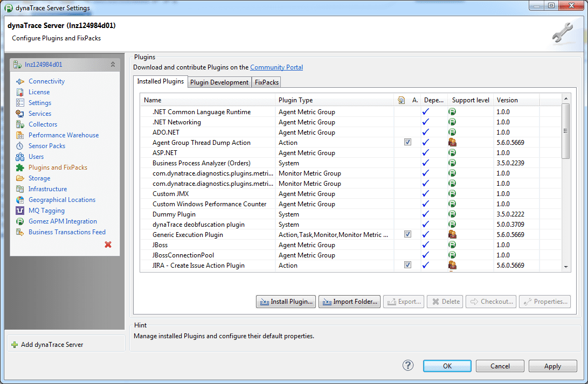Open MQ Tagging section
The image size is (588, 384).
point(46,211)
